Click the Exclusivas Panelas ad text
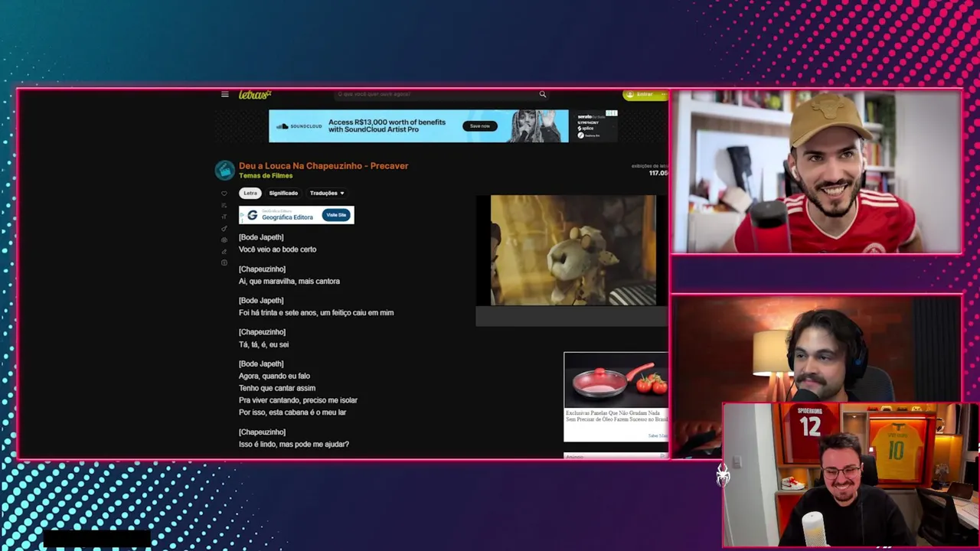980x551 pixels. [x=616, y=416]
